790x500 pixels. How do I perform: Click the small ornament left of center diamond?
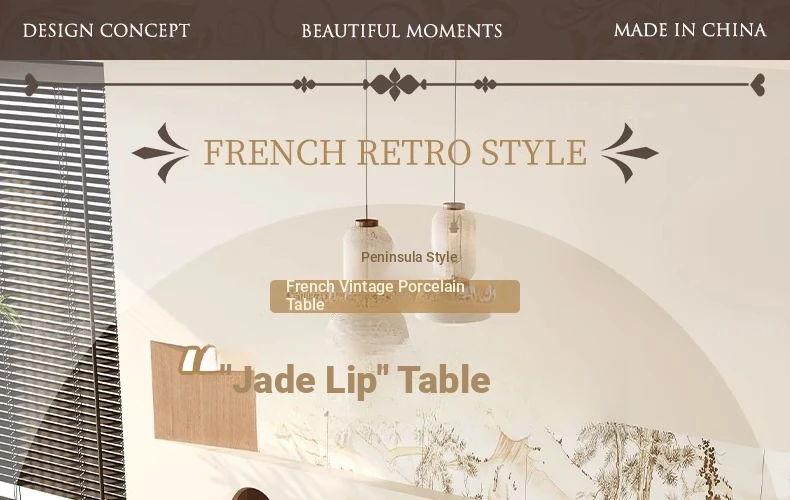coord(304,85)
